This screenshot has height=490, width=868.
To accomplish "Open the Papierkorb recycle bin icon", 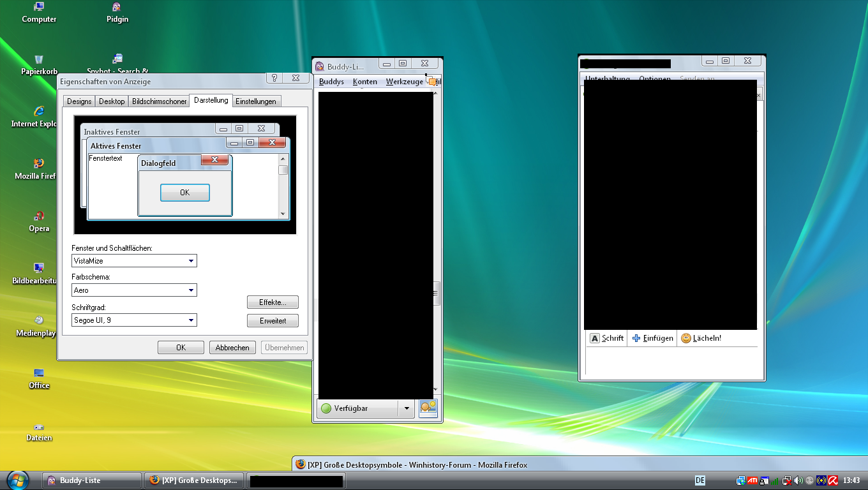I will pyautogui.click(x=39, y=60).
